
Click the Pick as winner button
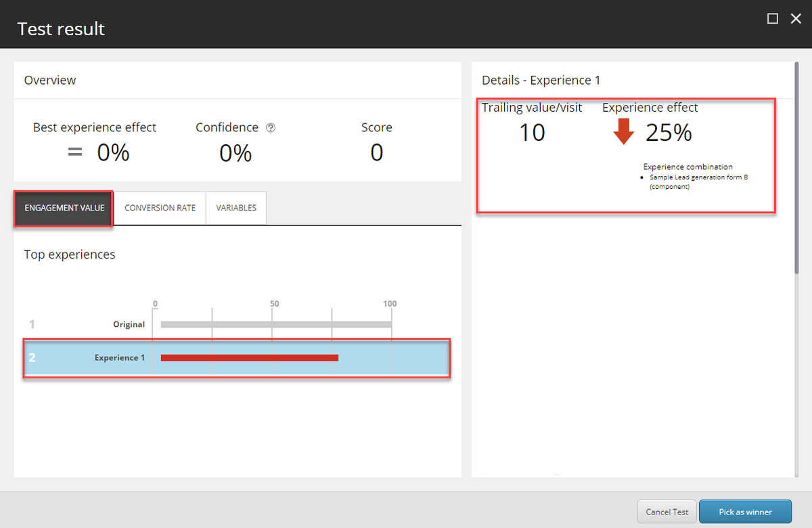(x=745, y=512)
